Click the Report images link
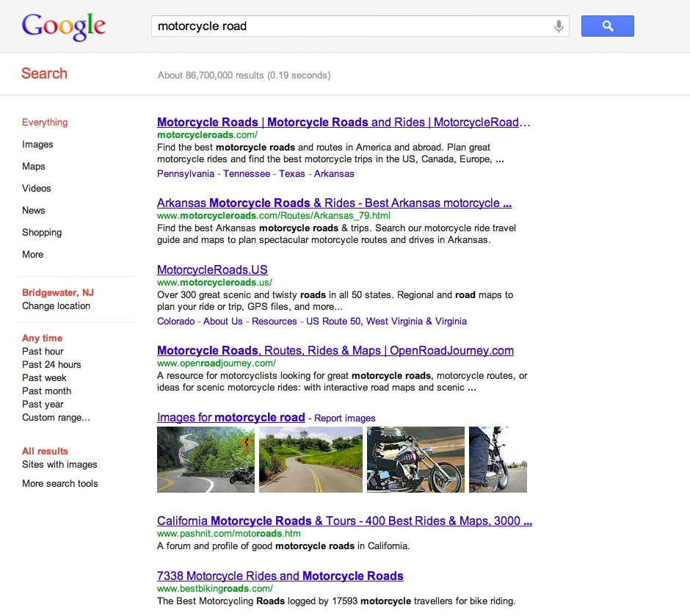The height and width of the screenshot is (616, 690). pyautogui.click(x=345, y=418)
